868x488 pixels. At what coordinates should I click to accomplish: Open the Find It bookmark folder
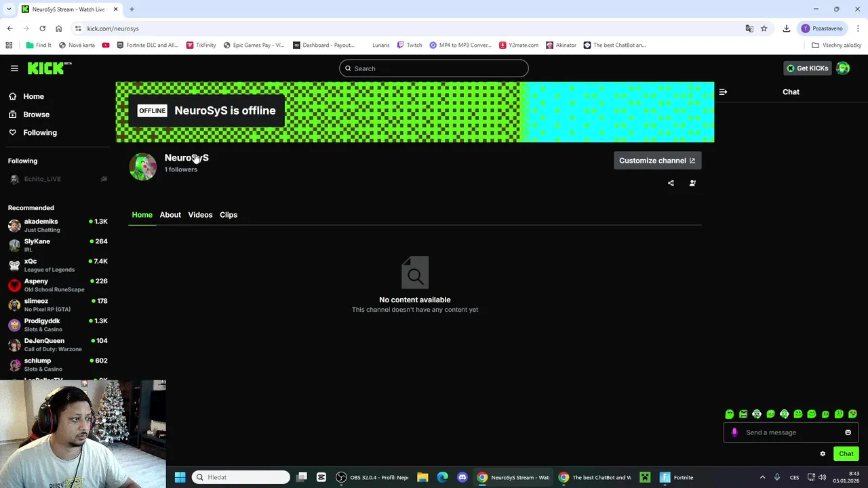click(38, 45)
